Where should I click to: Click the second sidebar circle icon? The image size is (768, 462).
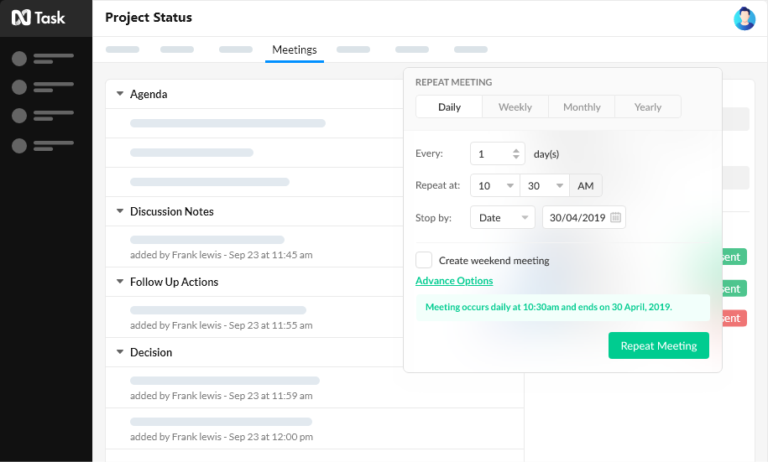(19, 87)
